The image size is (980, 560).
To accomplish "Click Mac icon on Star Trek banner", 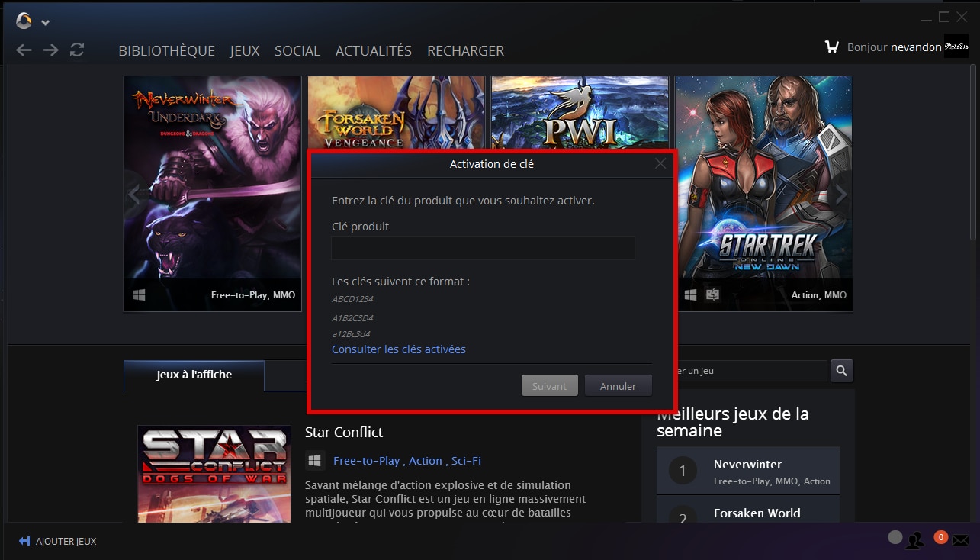I will tap(712, 294).
